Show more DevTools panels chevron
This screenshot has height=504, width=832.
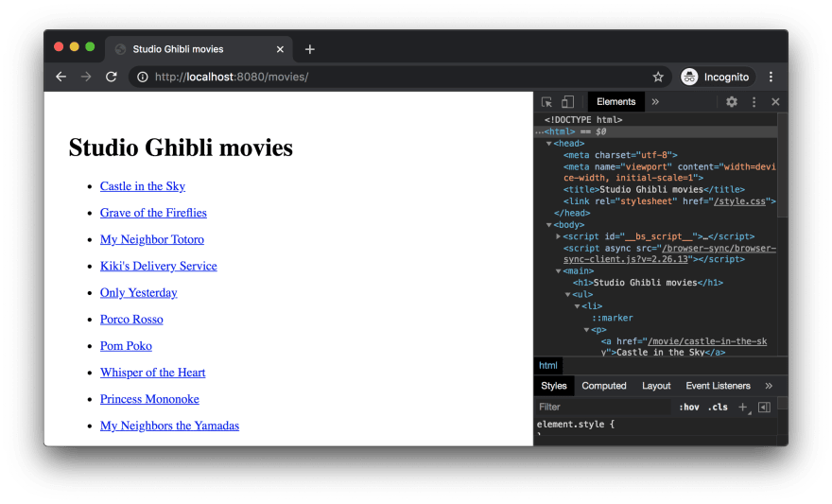655,102
